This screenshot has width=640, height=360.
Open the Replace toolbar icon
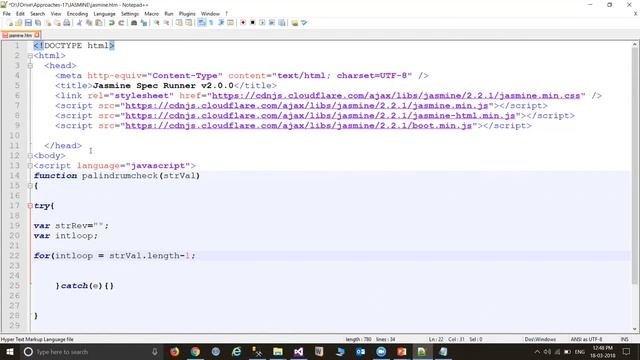(x=144, y=23)
